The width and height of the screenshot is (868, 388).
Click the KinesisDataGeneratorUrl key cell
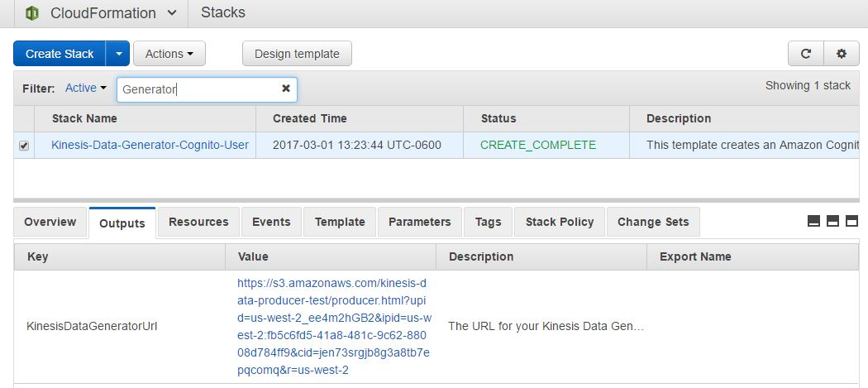point(92,327)
